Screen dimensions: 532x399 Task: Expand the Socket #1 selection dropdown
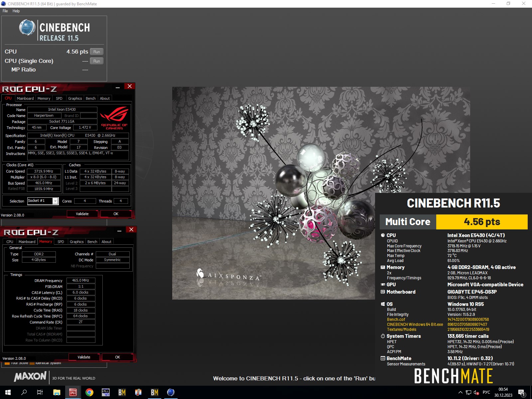tap(56, 201)
